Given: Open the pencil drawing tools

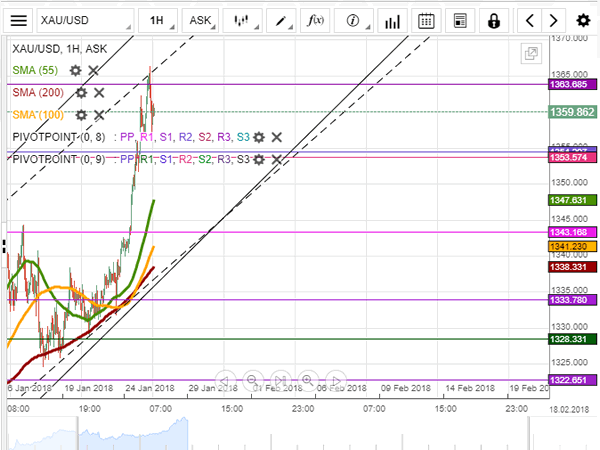Looking at the screenshot, I should (x=283, y=19).
